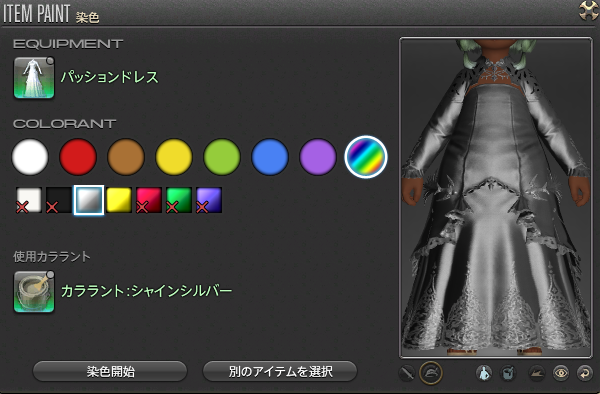600x394 pixels.
Task: Click the 別のアイテムを選択 button
Action: [280, 371]
